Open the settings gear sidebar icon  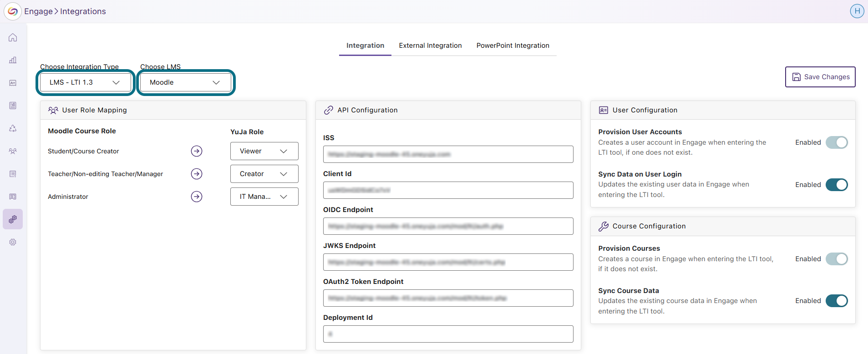(x=13, y=242)
